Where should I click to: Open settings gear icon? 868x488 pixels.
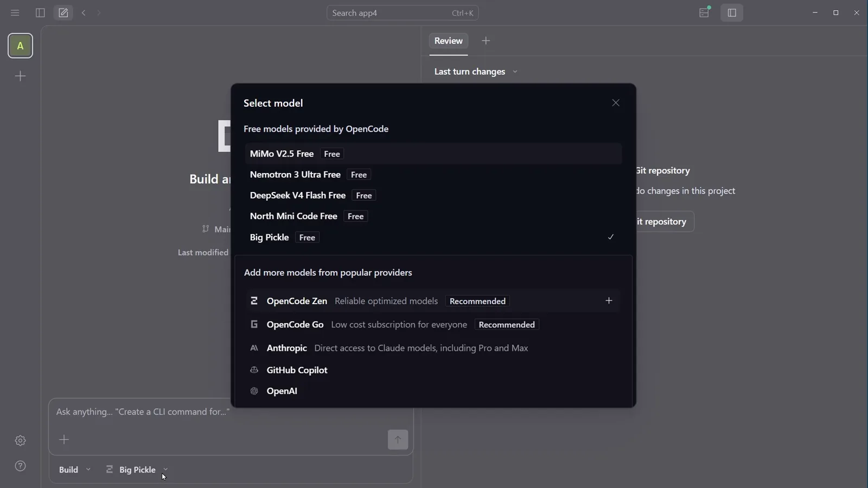(20, 441)
